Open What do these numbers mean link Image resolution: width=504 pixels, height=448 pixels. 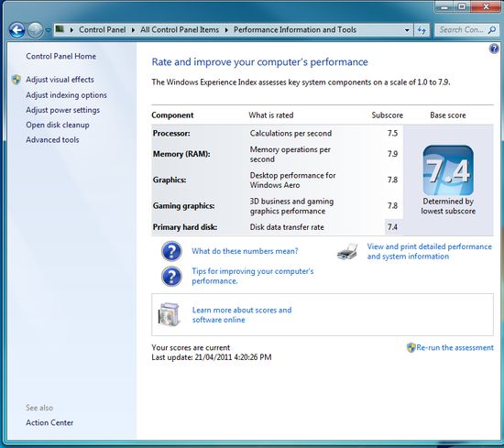(x=245, y=251)
